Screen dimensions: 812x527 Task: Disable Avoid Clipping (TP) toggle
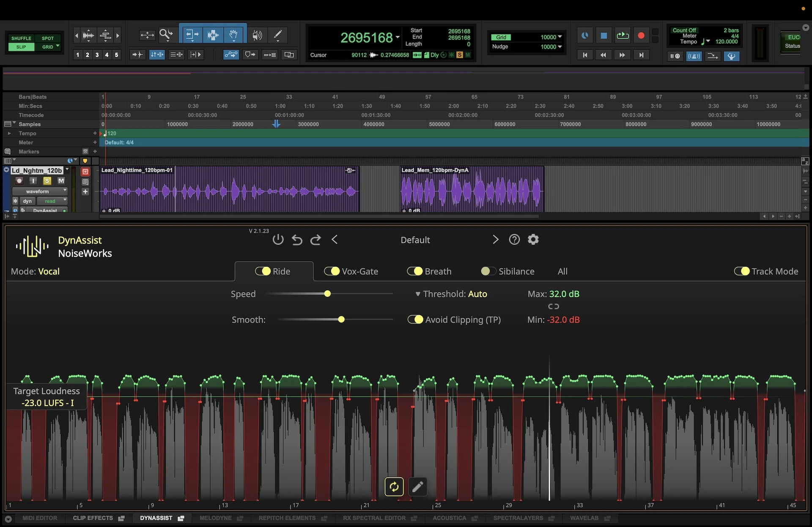pos(415,319)
